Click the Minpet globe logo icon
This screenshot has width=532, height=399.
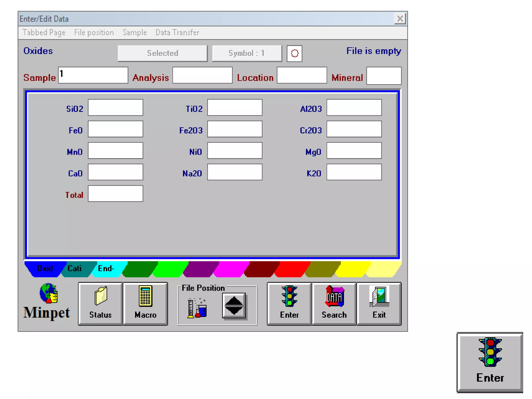pyautogui.click(x=49, y=293)
